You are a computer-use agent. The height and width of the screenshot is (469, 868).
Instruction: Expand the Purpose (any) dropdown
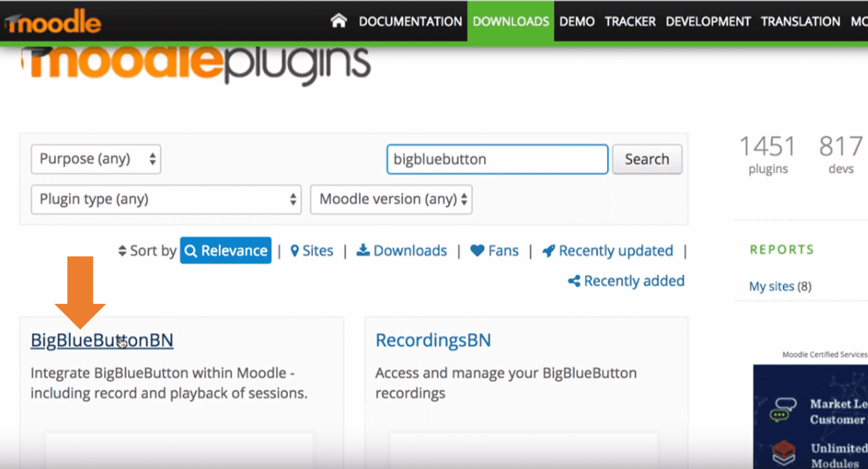tap(96, 159)
